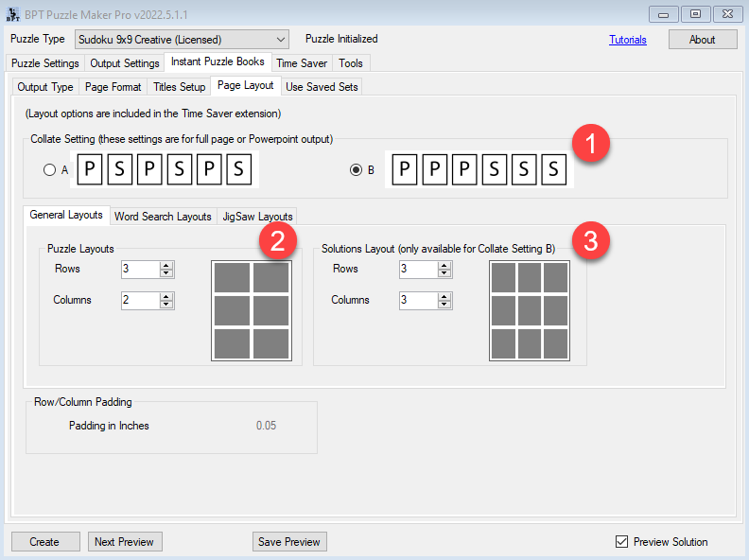Viewport: 749px width, 560px height.
Task: Click the BPT app icon in title bar
Action: 12,13
